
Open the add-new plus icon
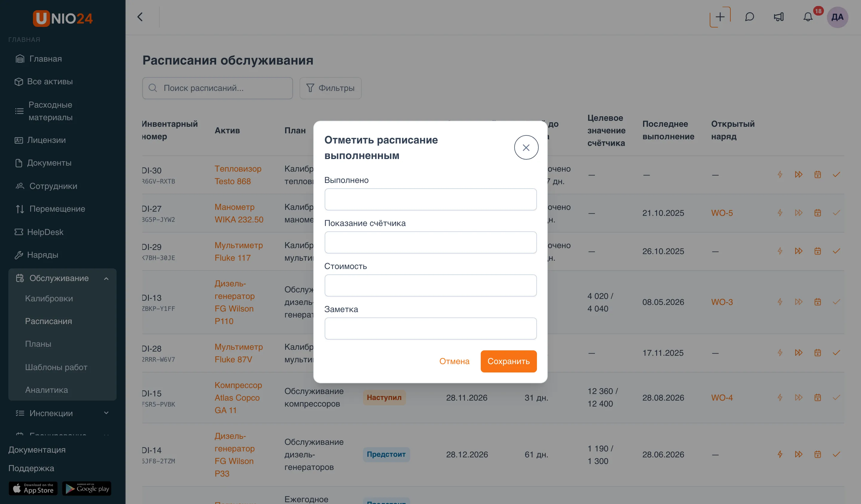(720, 17)
